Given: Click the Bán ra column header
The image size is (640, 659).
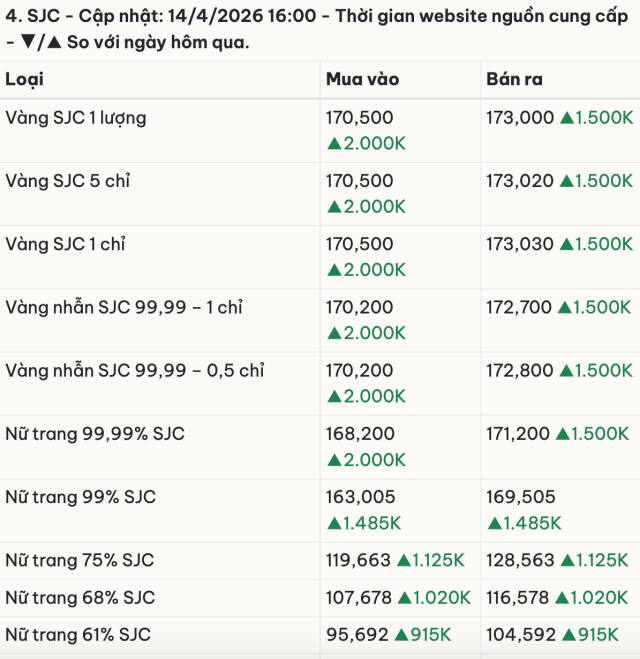Looking at the screenshot, I should pos(514,80).
